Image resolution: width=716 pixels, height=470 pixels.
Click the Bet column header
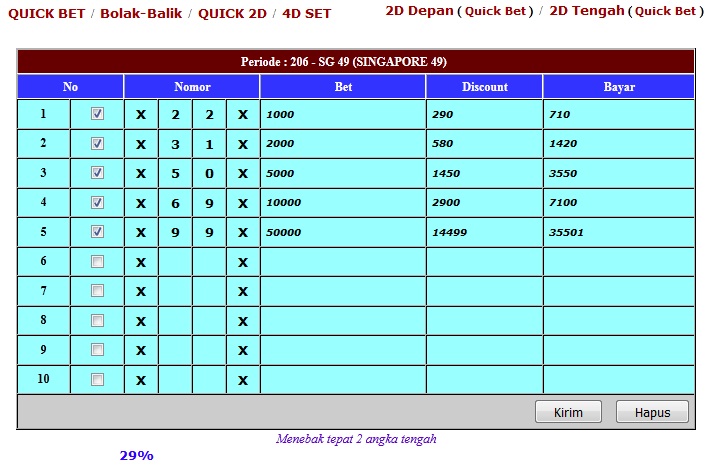tap(343, 87)
